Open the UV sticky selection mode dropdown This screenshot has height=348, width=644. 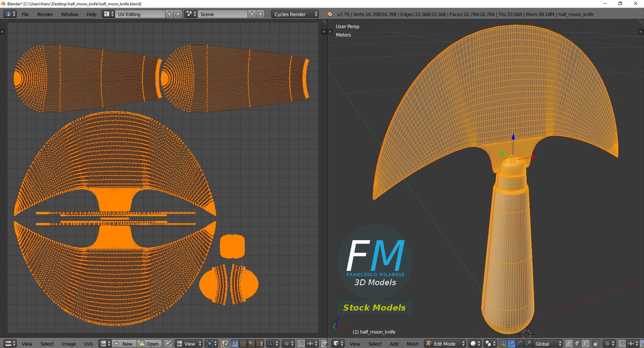[273, 344]
